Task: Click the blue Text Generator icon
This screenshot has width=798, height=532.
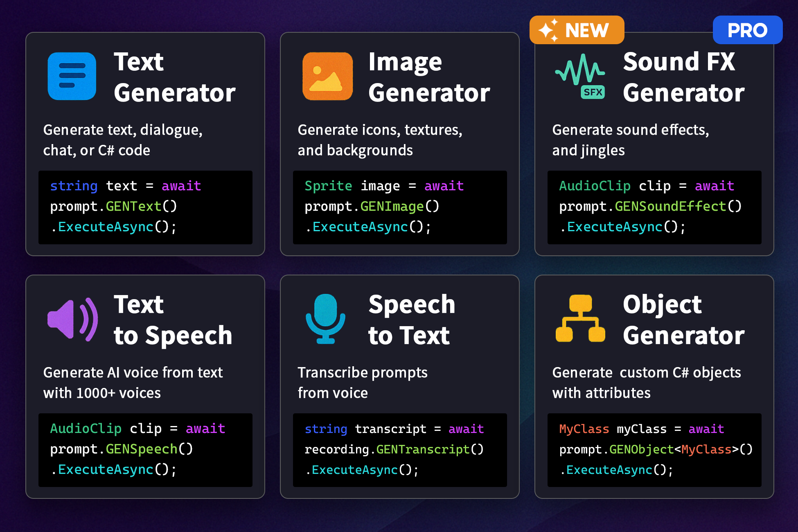Action: click(72, 76)
